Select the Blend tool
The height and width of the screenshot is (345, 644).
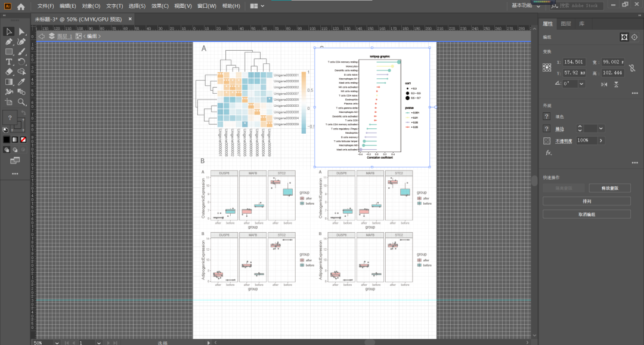pyautogui.click(x=21, y=92)
